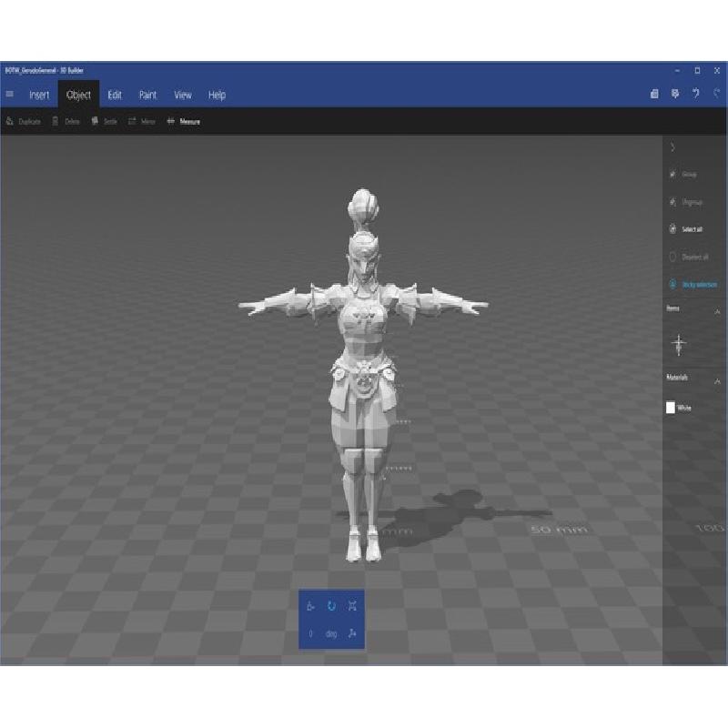
Task: Click the save icon in title bar
Action: (654, 95)
